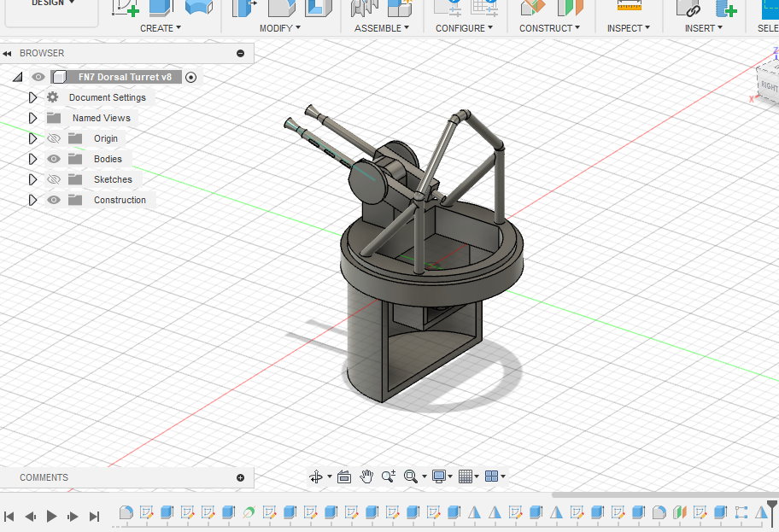Click the Look At camera icon
The width and height of the screenshot is (779, 532).
(x=344, y=476)
